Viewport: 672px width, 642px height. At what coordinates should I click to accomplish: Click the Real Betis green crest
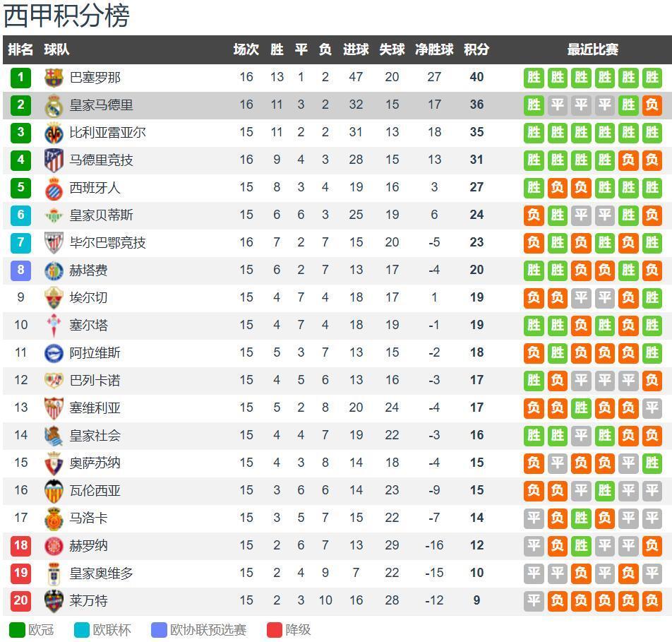tap(54, 215)
